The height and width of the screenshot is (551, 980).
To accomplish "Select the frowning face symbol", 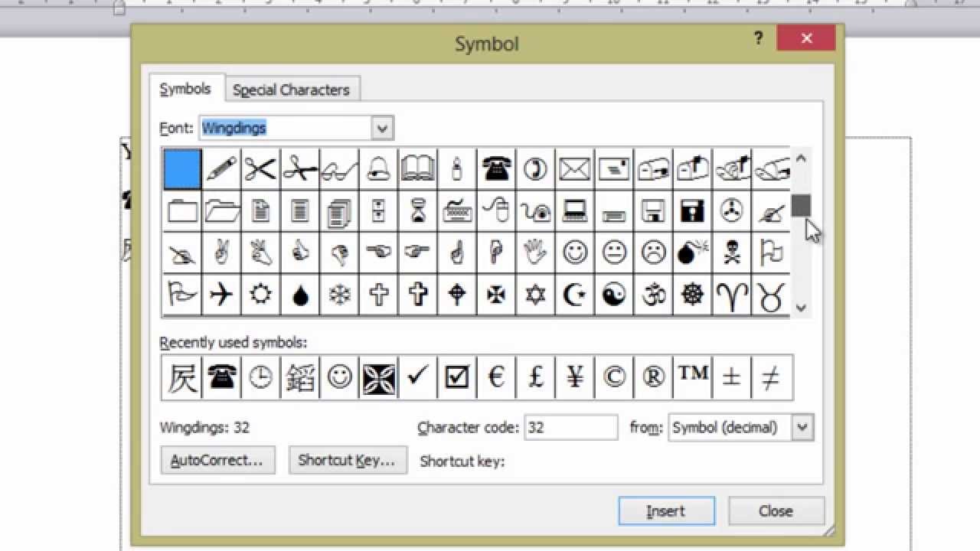I will click(x=653, y=253).
